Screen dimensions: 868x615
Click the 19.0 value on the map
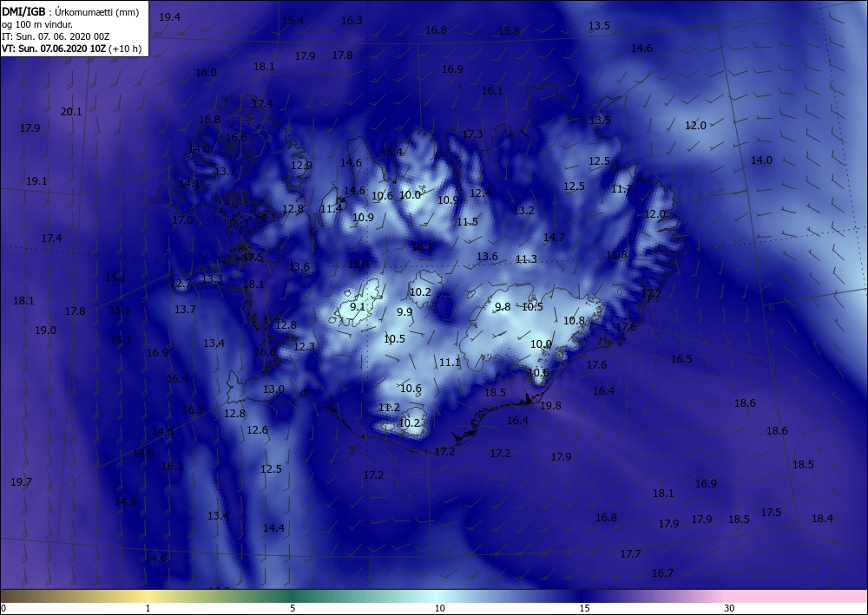[45, 330]
